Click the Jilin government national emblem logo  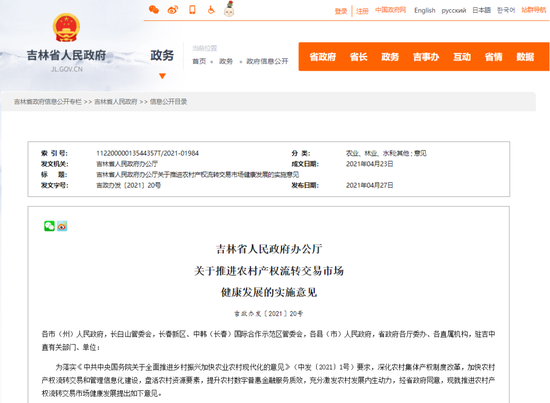[66, 28]
